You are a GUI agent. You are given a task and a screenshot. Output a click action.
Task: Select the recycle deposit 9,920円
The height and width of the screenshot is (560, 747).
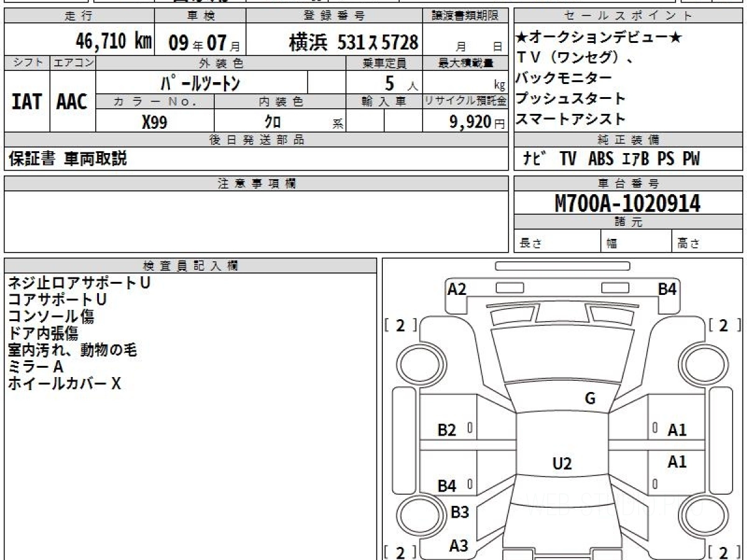pyautogui.click(x=477, y=122)
